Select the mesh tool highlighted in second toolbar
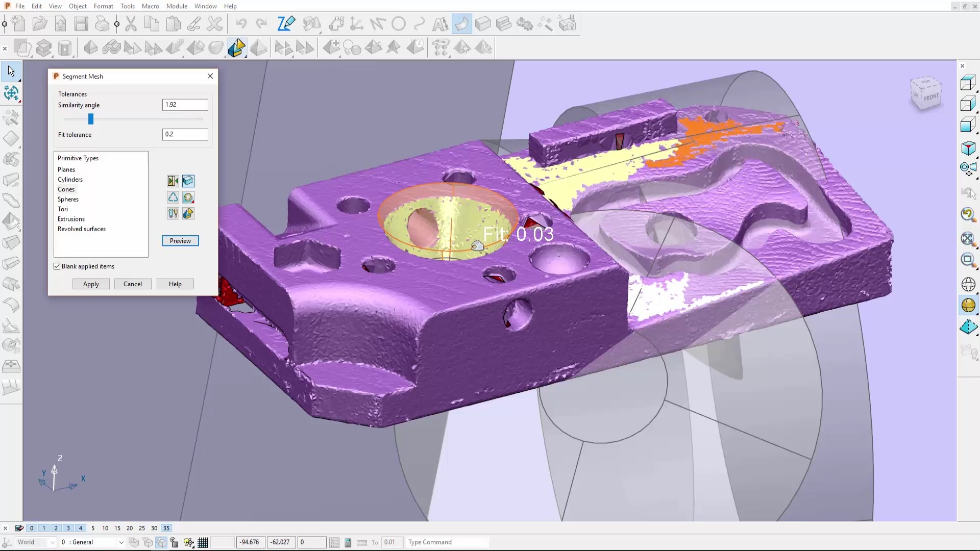 tap(236, 48)
